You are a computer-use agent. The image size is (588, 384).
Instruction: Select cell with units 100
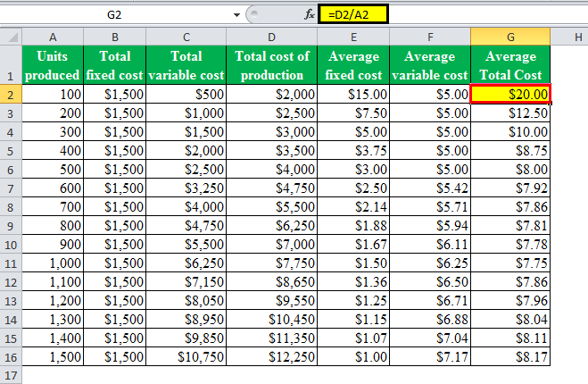(x=53, y=94)
